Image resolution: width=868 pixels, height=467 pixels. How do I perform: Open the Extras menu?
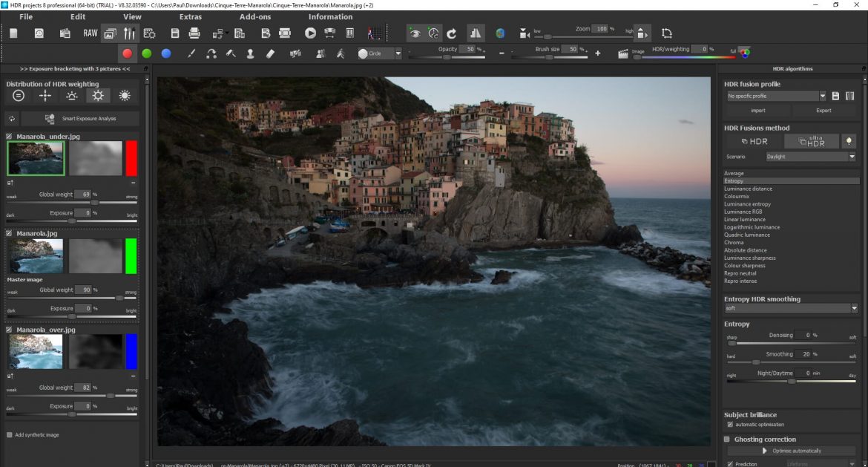(190, 16)
